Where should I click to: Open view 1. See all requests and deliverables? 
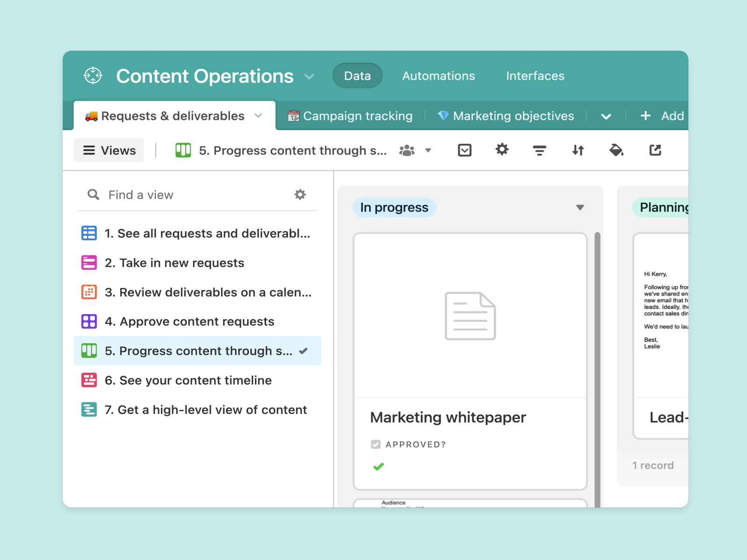(x=197, y=233)
